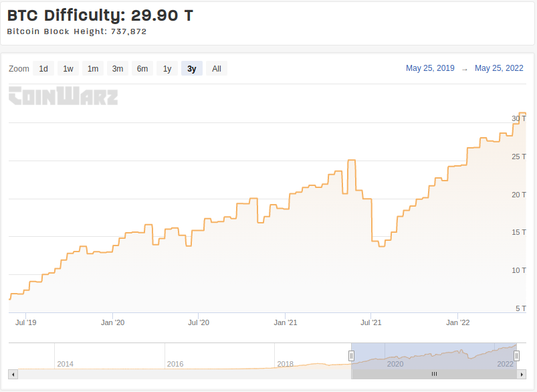Select the 1y zoom range
This screenshot has height=392, width=537.
pyautogui.click(x=167, y=68)
